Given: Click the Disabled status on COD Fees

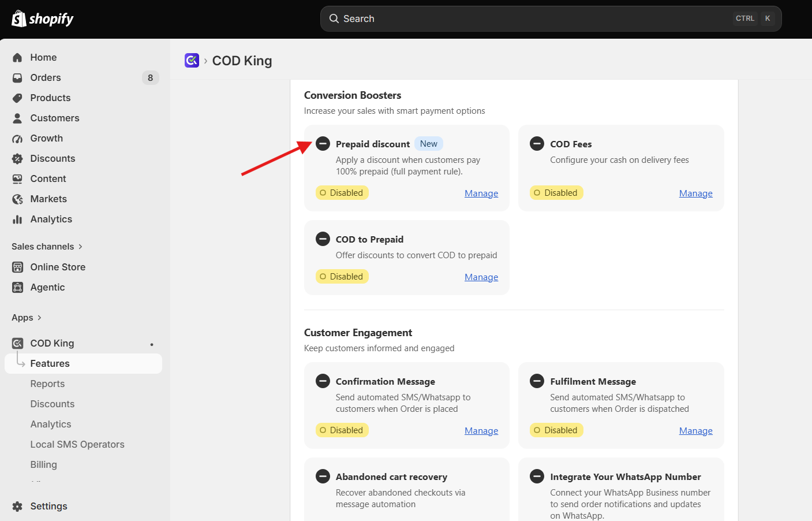Looking at the screenshot, I should [x=556, y=193].
